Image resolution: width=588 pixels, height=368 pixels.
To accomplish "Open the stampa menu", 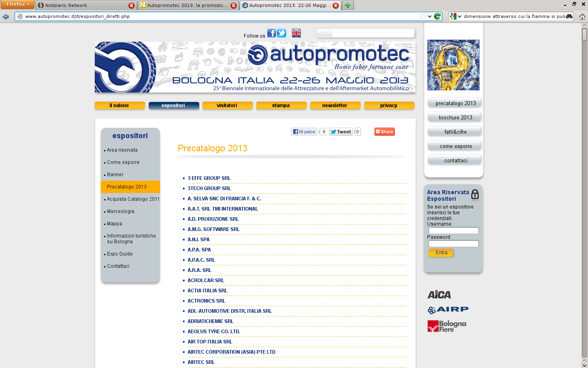I will [x=281, y=105].
